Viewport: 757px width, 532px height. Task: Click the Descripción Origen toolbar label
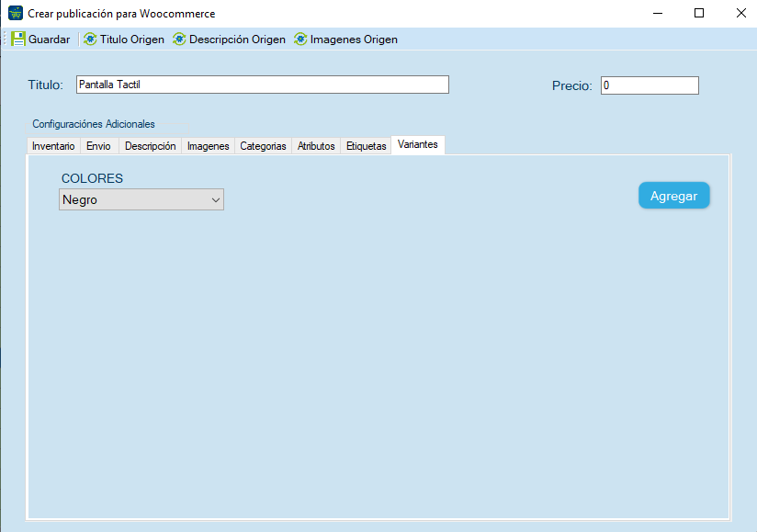[x=237, y=40]
